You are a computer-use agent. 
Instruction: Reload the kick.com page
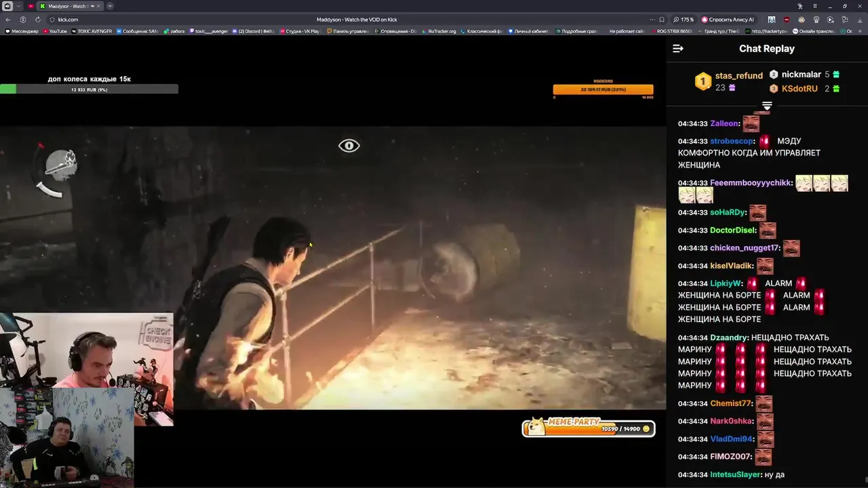click(37, 20)
